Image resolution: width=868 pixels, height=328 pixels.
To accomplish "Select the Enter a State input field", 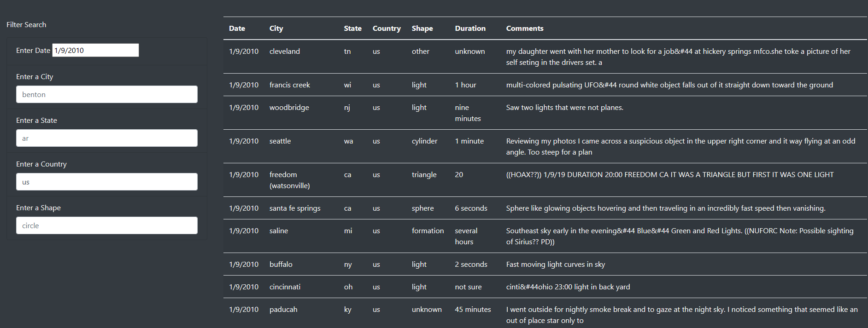I will (x=107, y=138).
